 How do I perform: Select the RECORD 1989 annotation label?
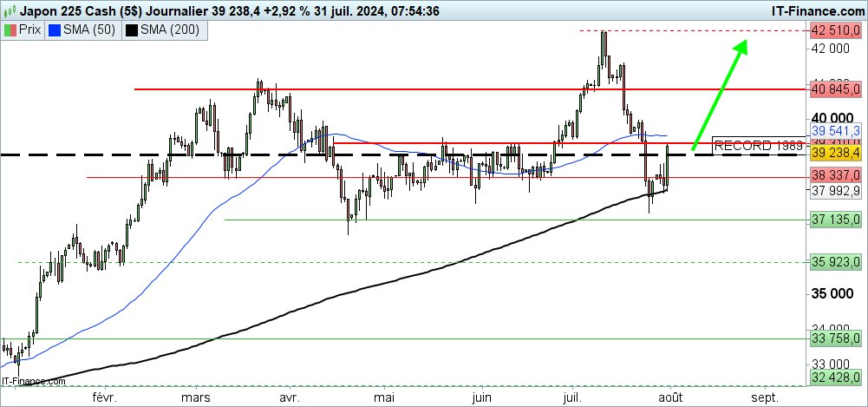tap(751, 145)
